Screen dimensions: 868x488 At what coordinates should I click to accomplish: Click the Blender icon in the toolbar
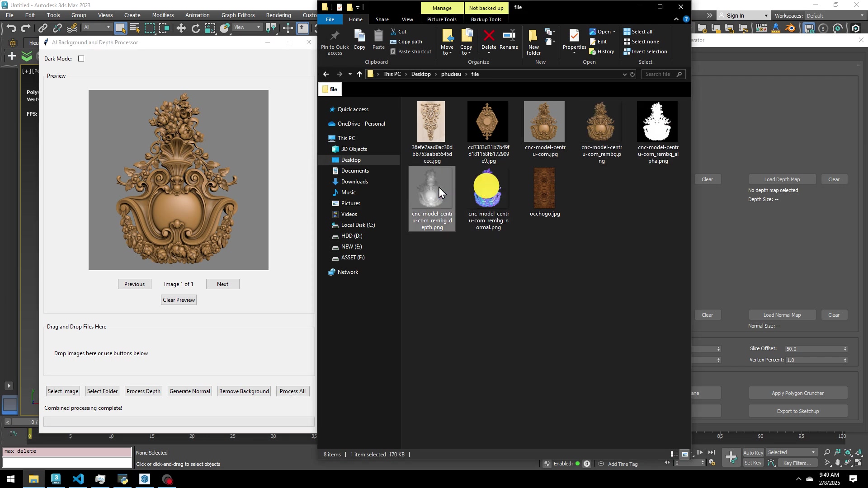(x=790, y=28)
